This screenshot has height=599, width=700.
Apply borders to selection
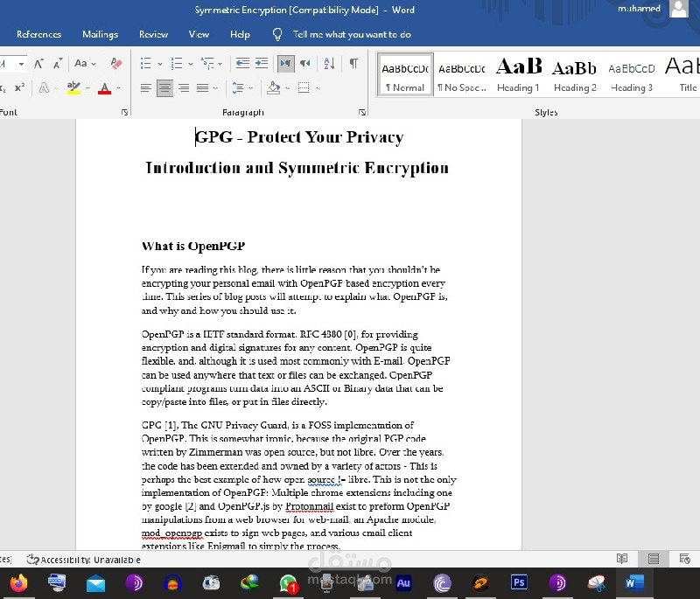pos(304,87)
